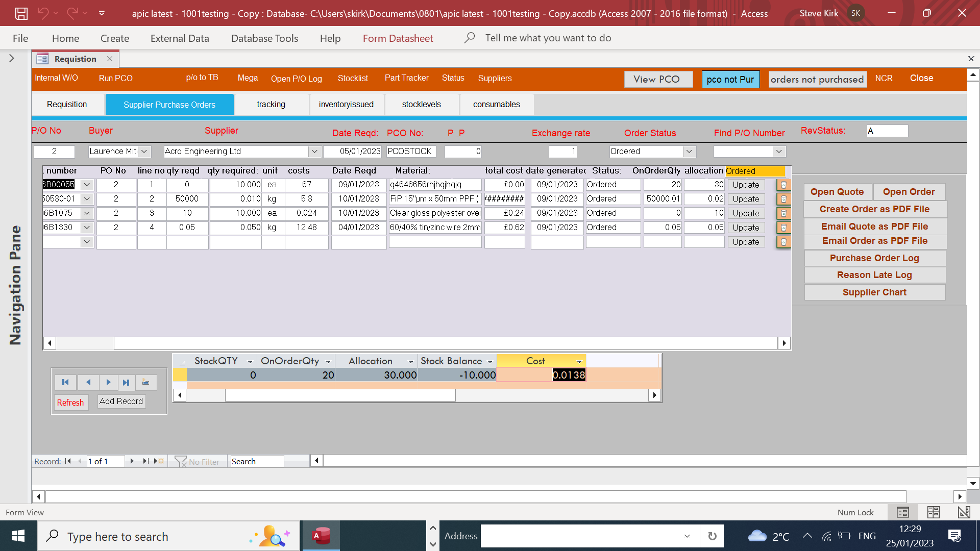Open Windows Start menu
The width and height of the screenshot is (980, 551).
click(18, 536)
